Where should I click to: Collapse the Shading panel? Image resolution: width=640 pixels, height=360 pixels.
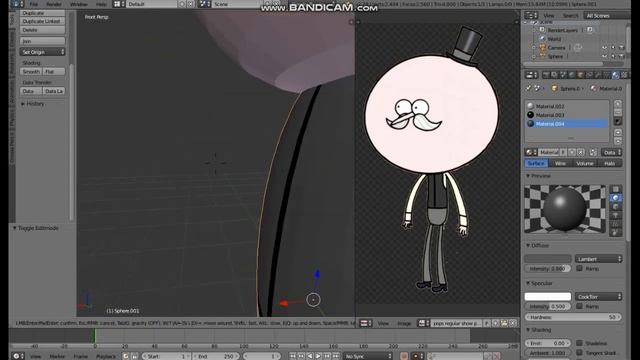[x=538, y=330]
